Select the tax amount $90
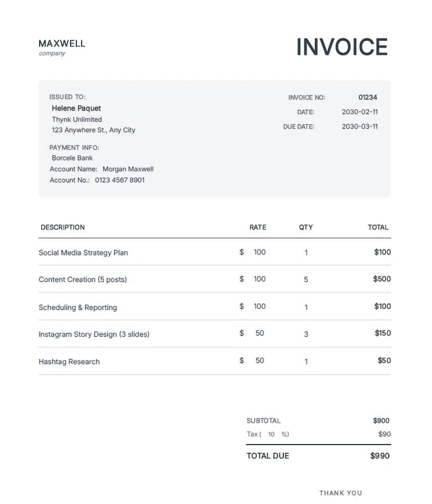The width and height of the screenshot is (432, 504). [384, 434]
